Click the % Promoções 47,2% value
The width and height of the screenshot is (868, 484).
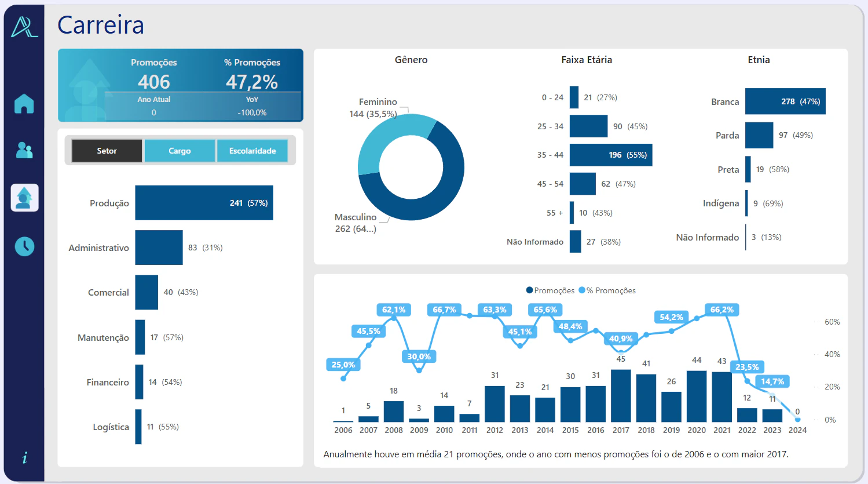click(x=252, y=82)
